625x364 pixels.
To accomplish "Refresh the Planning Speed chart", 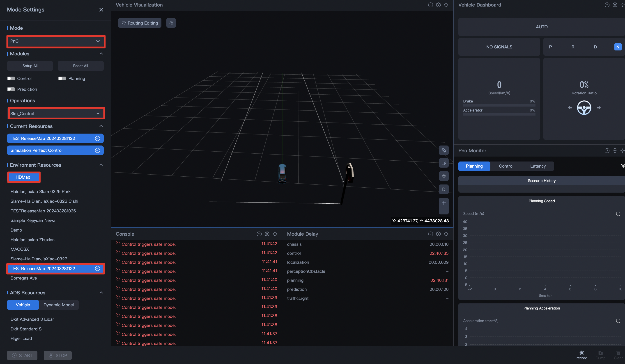I will (x=618, y=214).
